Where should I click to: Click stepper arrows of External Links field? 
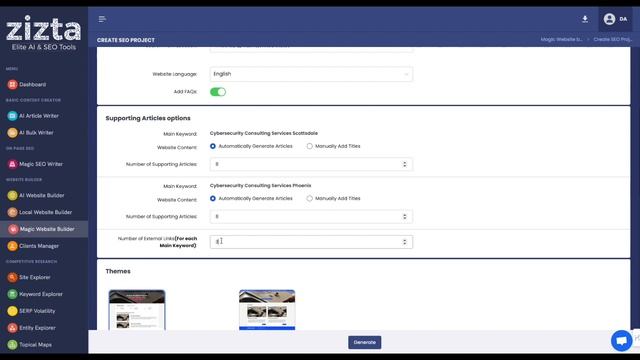click(x=404, y=242)
